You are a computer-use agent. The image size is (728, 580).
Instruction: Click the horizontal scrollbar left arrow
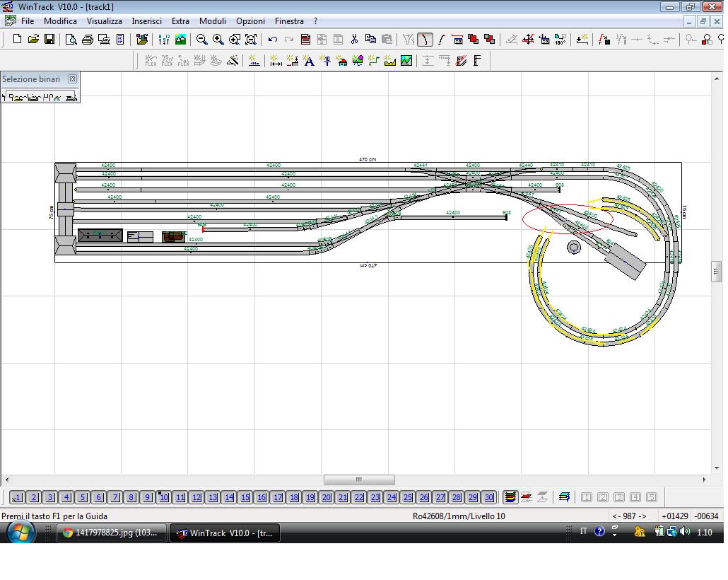click(x=6, y=480)
